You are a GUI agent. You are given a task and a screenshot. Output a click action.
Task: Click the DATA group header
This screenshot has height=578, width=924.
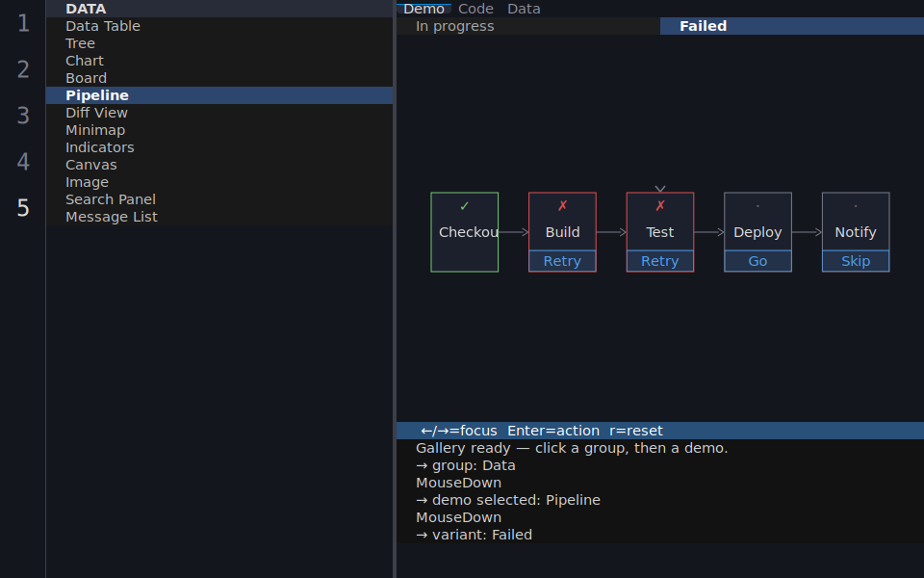click(219, 9)
